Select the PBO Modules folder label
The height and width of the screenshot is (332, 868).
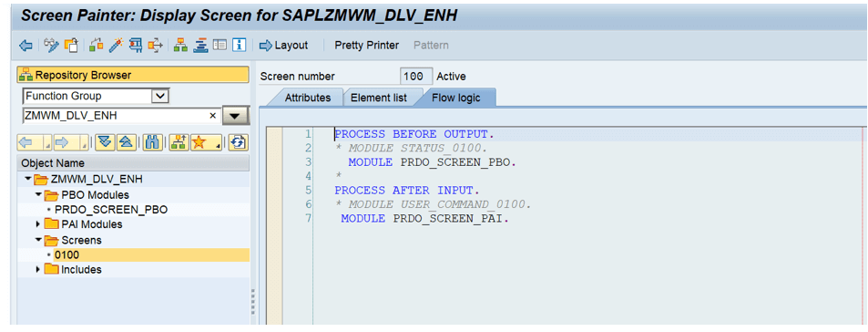tap(96, 195)
